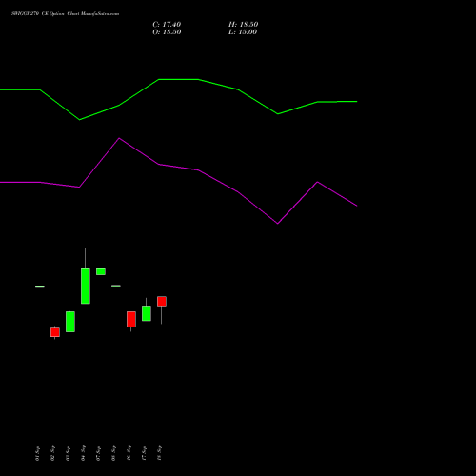Click the 03 Sep date label

(x=68, y=453)
